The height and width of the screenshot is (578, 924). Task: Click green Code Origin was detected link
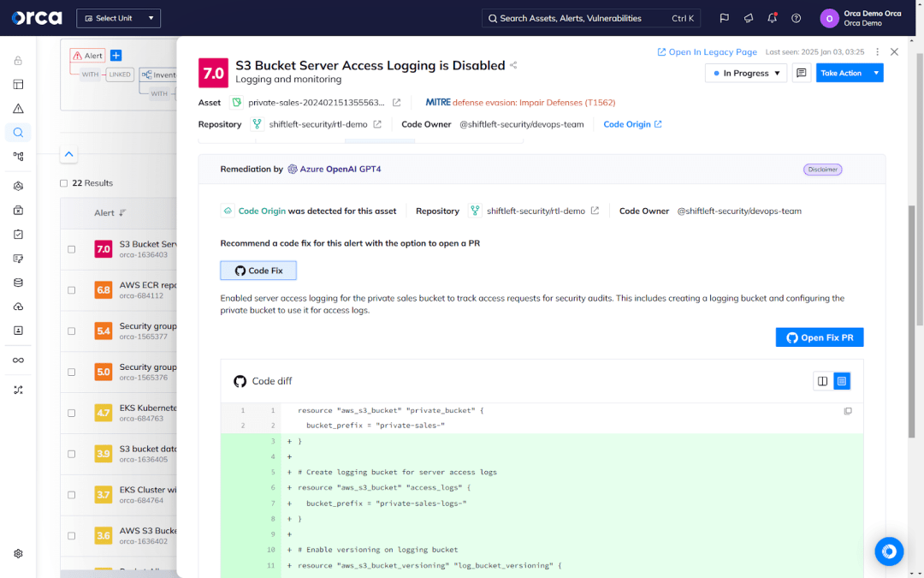(262, 212)
